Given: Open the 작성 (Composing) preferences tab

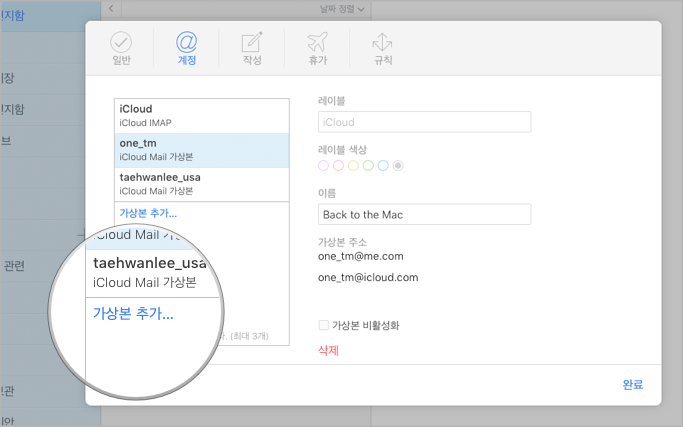Looking at the screenshot, I should click(x=252, y=48).
